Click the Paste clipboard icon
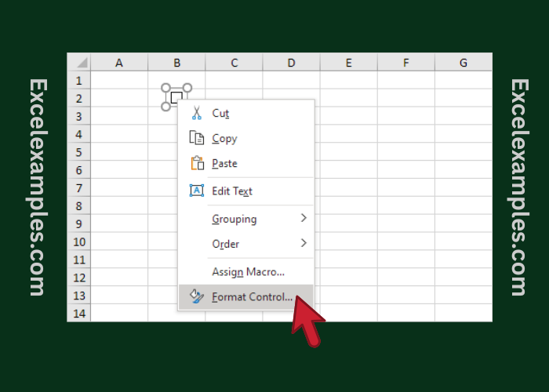The height and width of the screenshot is (392, 549). click(x=197, y=164)
